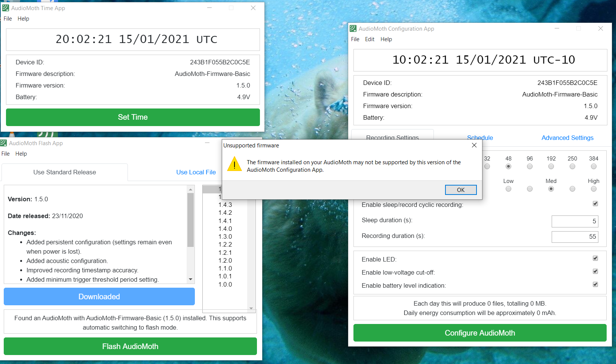The width and height of the screenshot is (616, 364).
Task: Select firmware version 1.2.1 in list
Action: [x=225, y=253]
